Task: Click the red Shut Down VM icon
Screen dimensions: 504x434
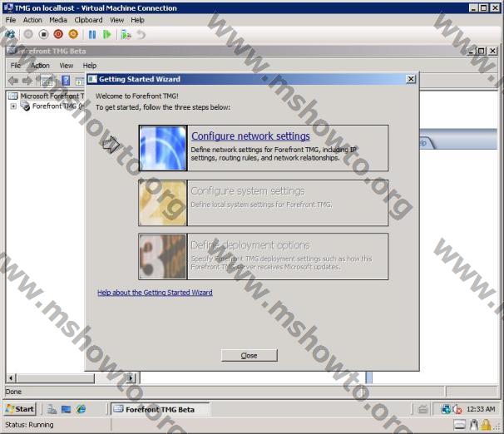Action: [x=58, y=34]
